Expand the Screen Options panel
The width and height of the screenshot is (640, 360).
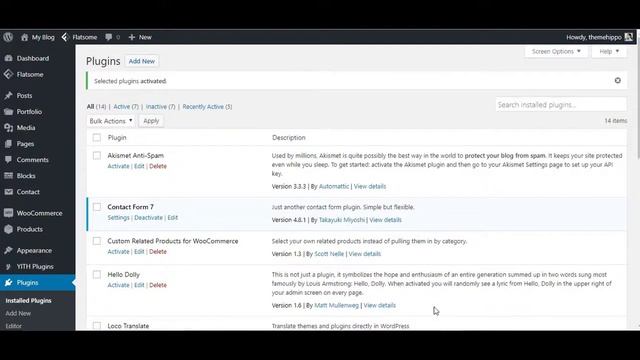pos(556,51)
